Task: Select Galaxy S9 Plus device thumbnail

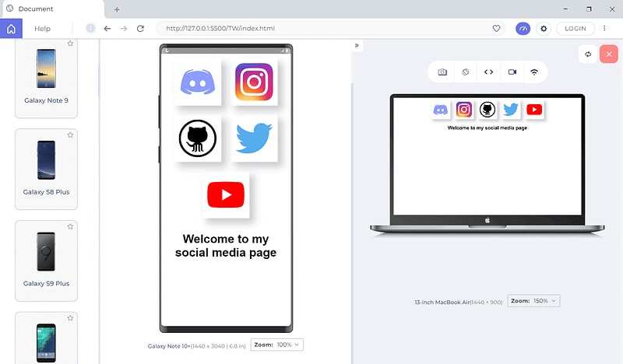Action: tap(46, 252)
